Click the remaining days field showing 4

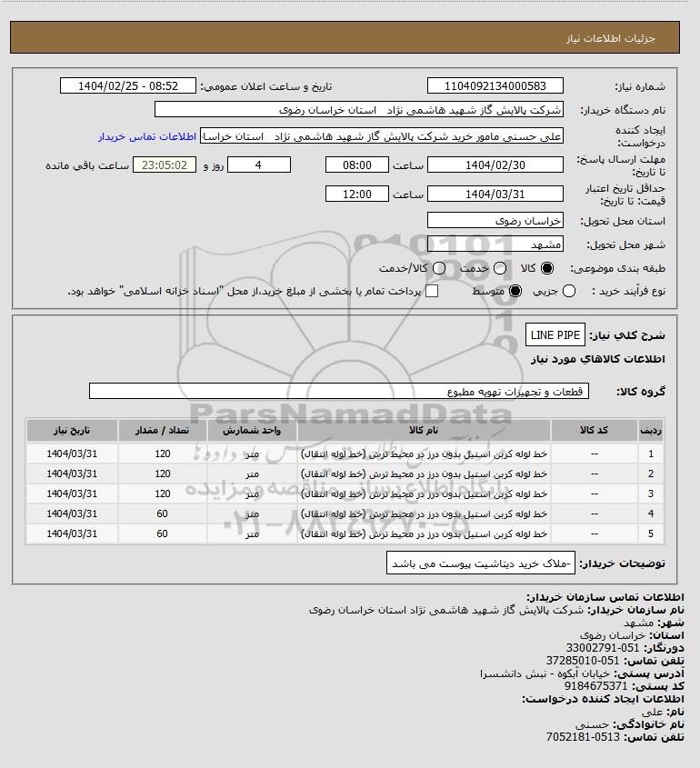click(259, 165)
